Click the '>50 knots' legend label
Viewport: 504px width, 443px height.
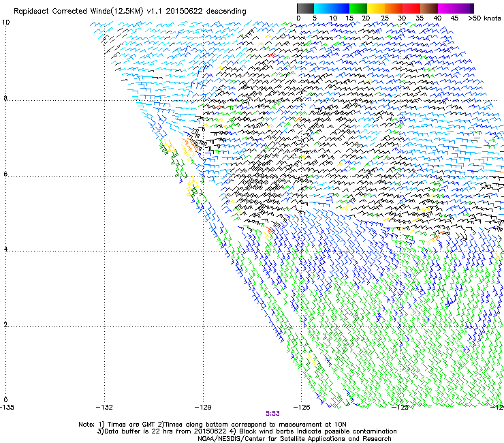[484, 18]
